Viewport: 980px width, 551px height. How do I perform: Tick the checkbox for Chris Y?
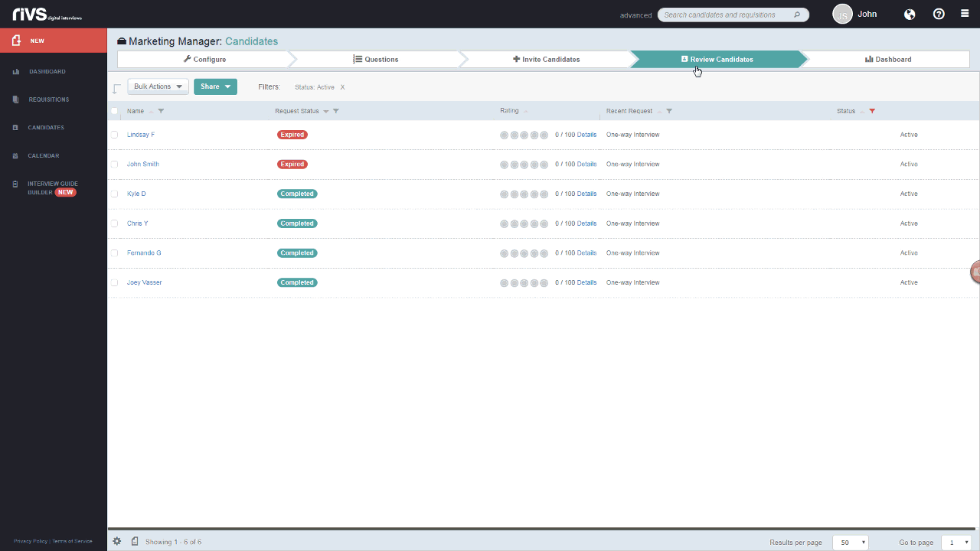(x=115, y=223)
